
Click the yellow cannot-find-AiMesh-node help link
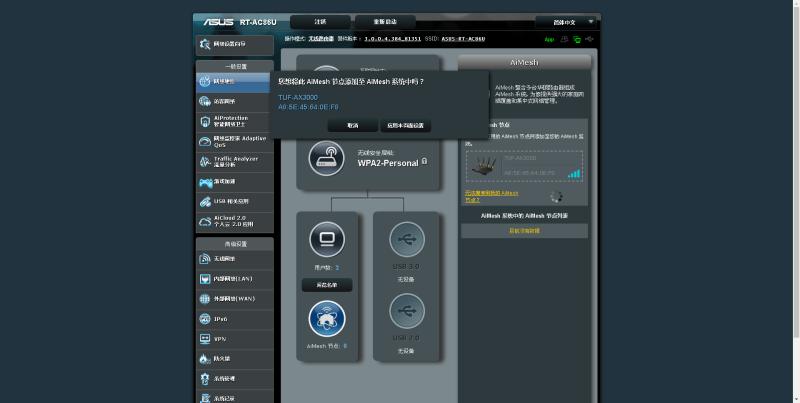(x=491, y=196)
